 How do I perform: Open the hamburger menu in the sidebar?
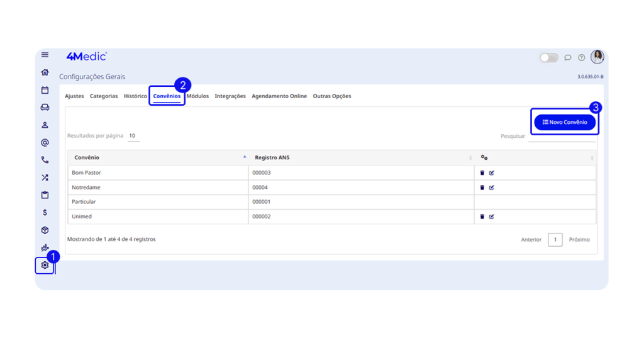45,55
